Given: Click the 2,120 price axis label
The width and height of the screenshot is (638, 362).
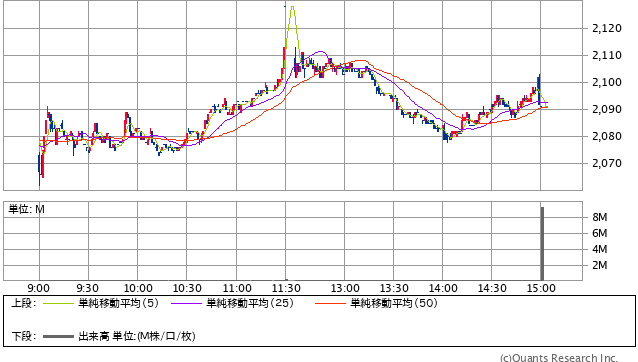Looking at the screenshot, I should (607, 28).
